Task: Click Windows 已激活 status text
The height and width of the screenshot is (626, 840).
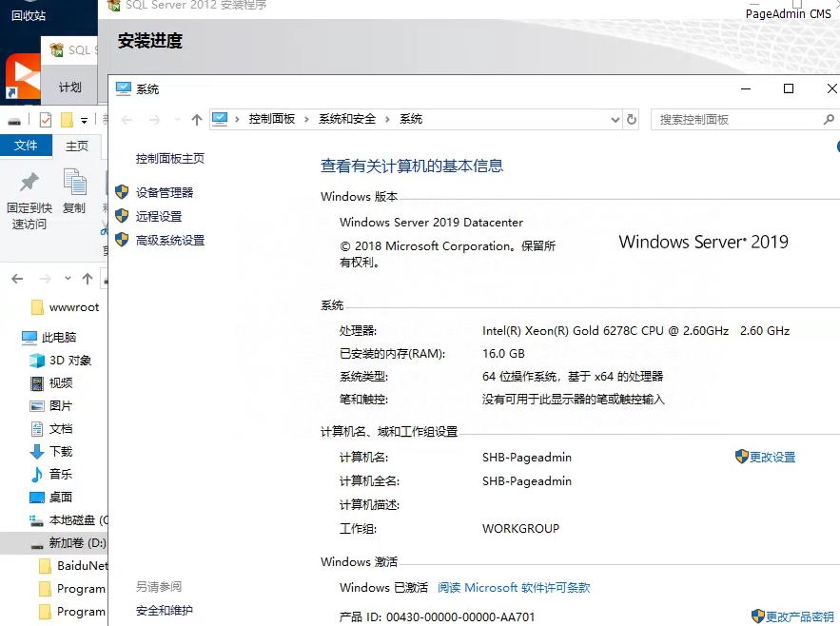Action: tap(383, 588)
